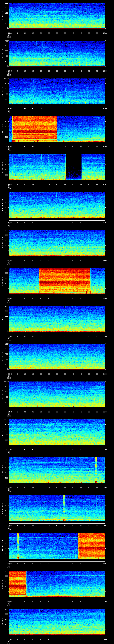Screen dimensions: 114x644
Task: Click the 40 second tick label under 23:18:00 panel
Action: (x=73, y=184)
